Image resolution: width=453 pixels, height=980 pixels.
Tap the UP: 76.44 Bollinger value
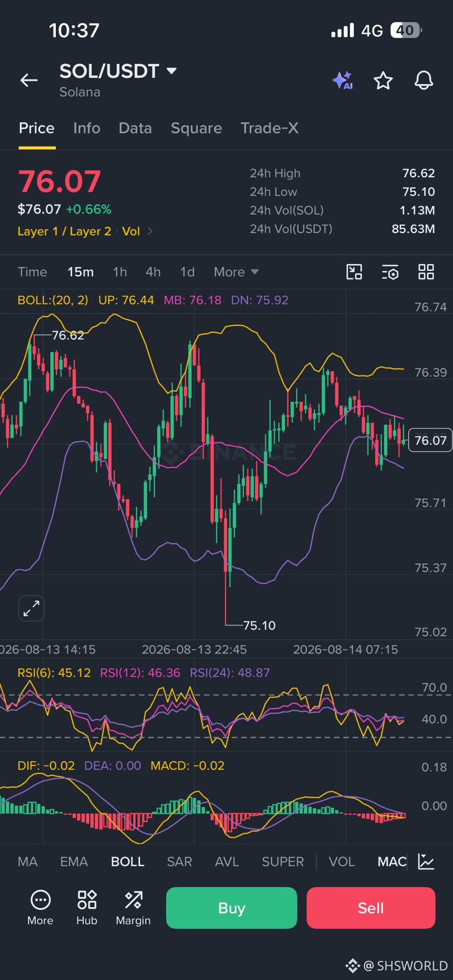(x=126, y=300)
